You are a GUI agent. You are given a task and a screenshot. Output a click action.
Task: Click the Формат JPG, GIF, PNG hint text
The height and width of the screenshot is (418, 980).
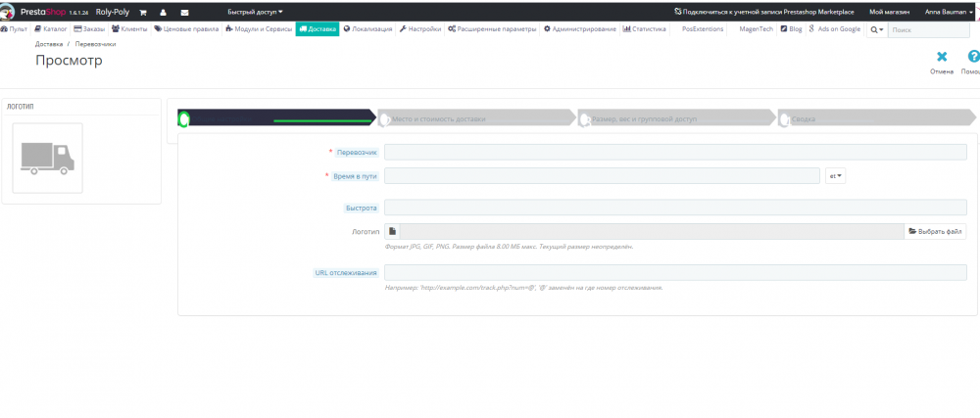click(x=510, y=247)
